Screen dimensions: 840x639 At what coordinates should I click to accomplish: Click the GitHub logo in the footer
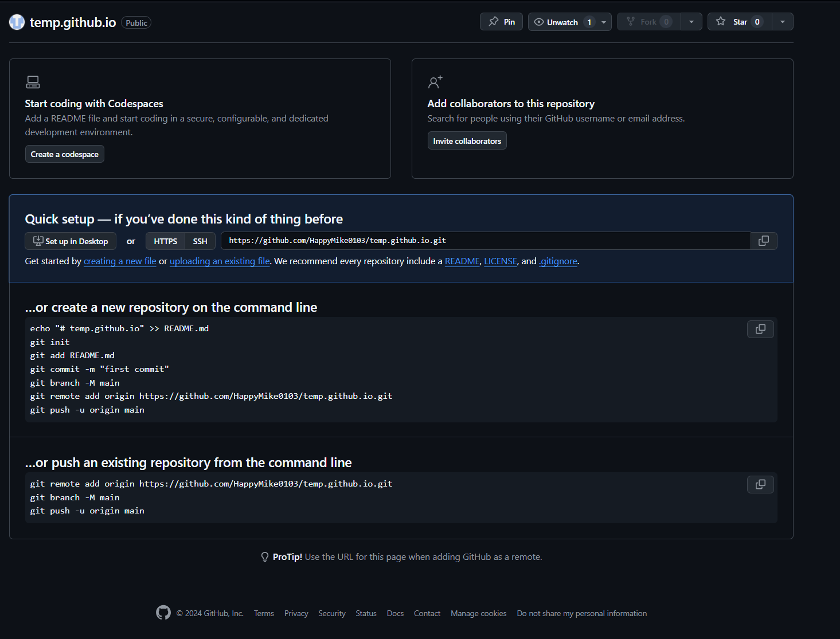pyautogui.click(x=163, y=613)
